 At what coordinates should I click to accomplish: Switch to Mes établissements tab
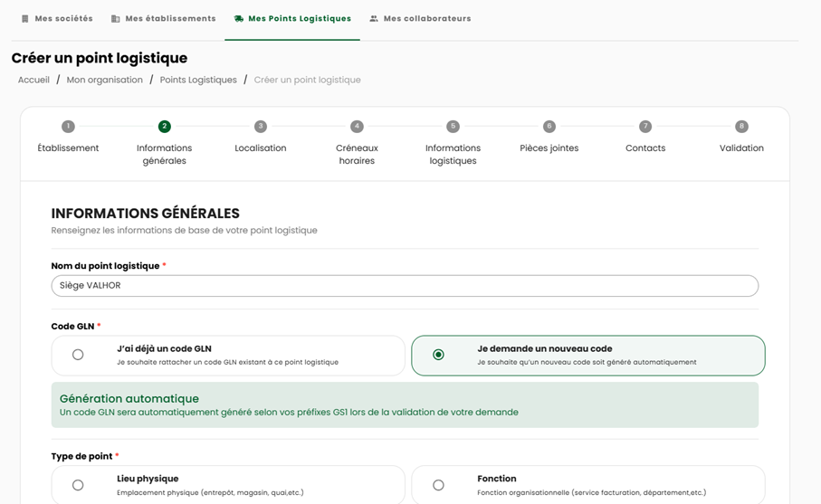pos(164,19)
